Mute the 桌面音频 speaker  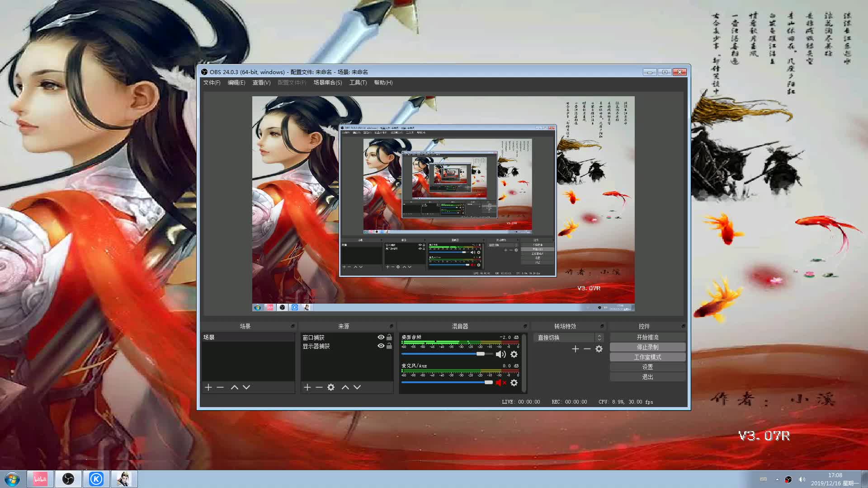click(500, 354)
